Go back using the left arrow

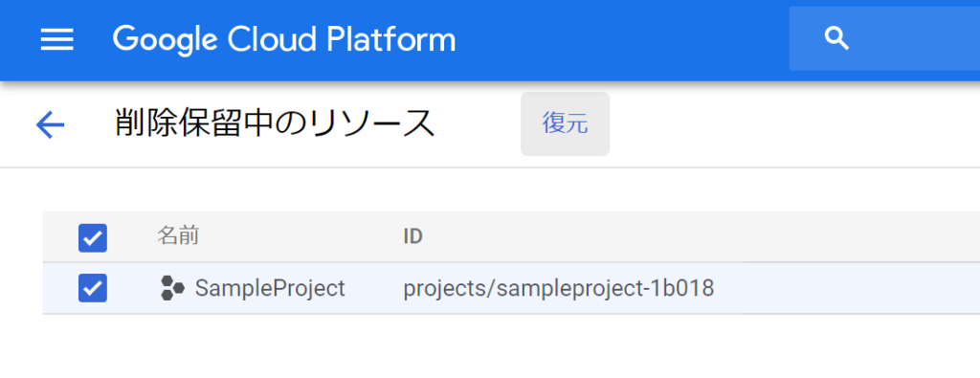[x=50, y=125]
